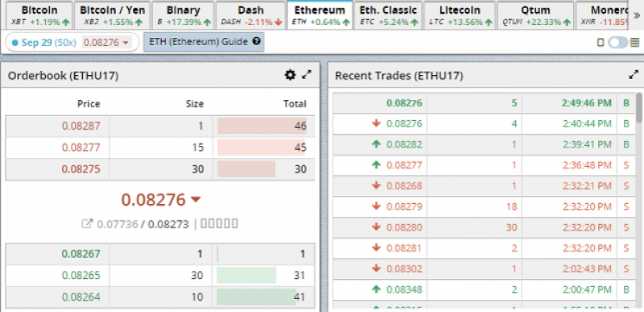Click size 10 in 0.08264 bid row
The image size is (644, 312).
pyautogui.click(x=198, y=297)
